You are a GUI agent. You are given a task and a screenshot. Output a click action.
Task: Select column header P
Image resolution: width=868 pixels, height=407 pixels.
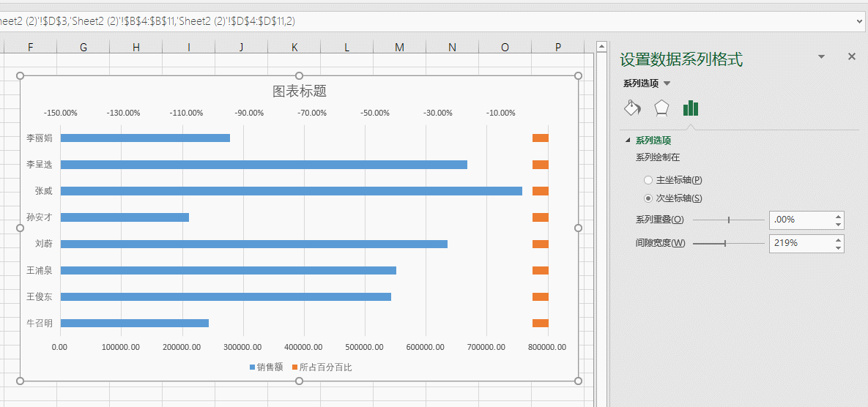pos(558,48)
